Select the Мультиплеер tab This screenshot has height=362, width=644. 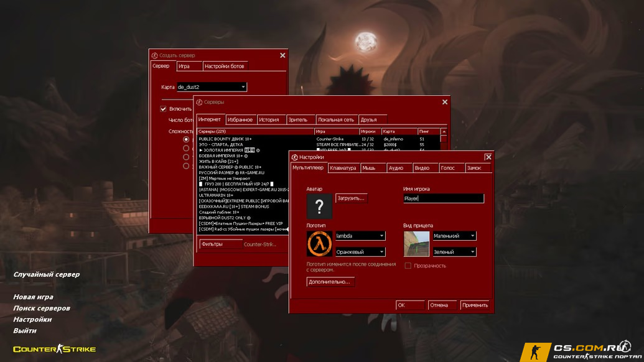tap(308, 167)
